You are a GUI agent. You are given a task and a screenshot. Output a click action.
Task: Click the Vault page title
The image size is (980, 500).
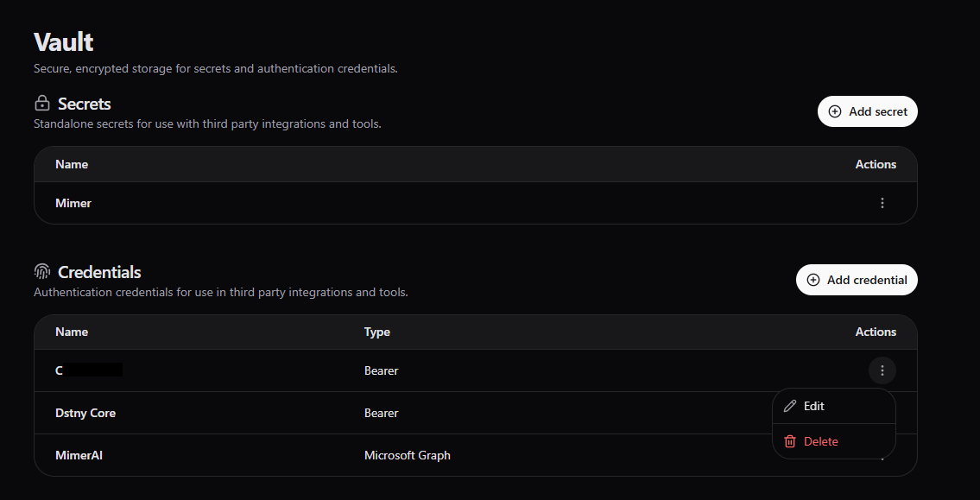(64, 41)
